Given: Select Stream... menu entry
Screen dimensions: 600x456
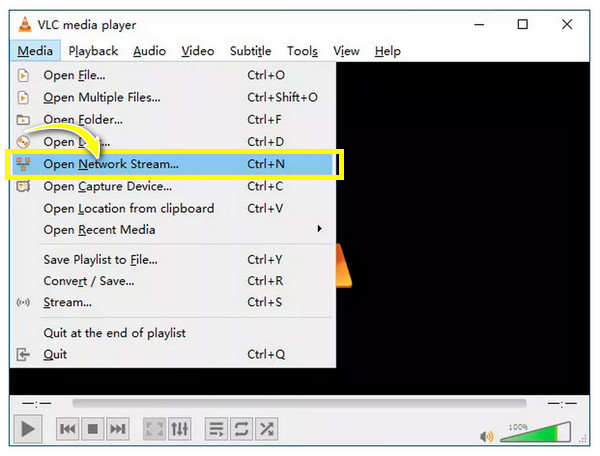Looking at the screenshot, I should pyautogui.click(x=173, y=302).
